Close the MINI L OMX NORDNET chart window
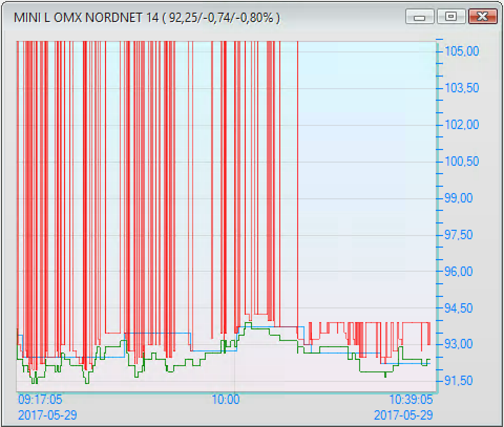This screenshot has width=504, height=427. pos(482,17)
